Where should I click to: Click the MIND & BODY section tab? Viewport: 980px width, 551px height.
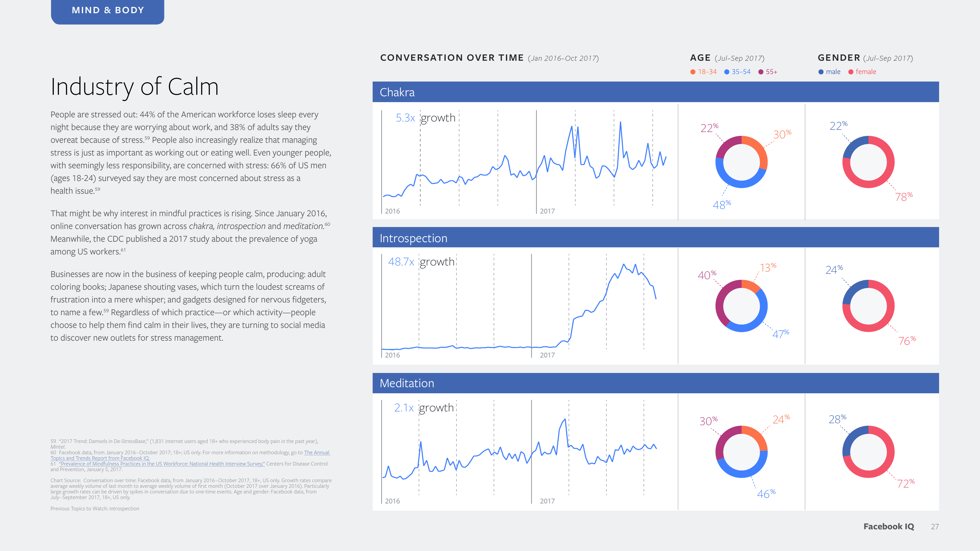click(x=108, y=11)
